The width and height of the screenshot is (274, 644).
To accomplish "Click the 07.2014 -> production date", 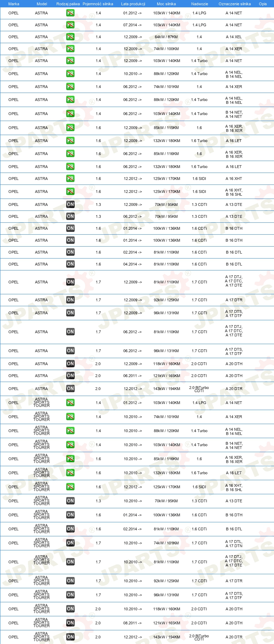I will click(132, 25).
